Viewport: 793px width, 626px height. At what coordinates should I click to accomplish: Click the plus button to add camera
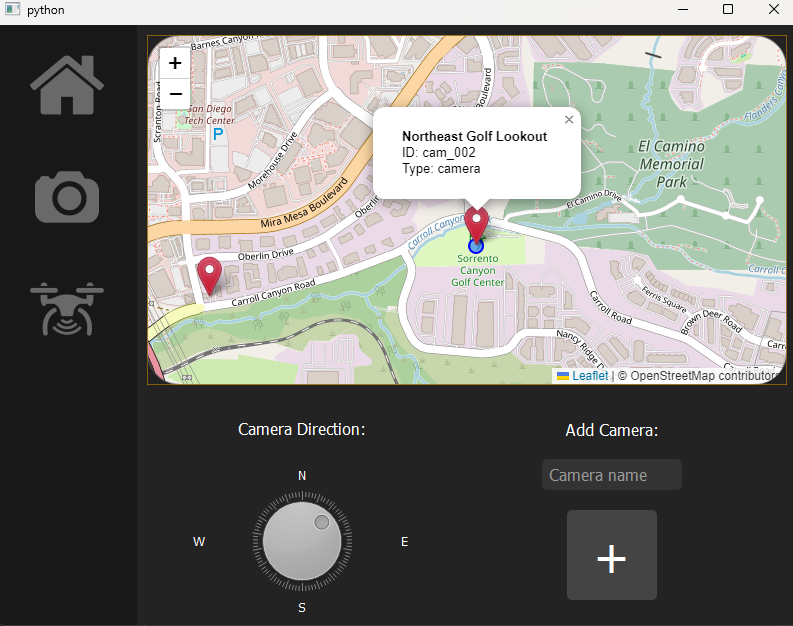(611, 555)
